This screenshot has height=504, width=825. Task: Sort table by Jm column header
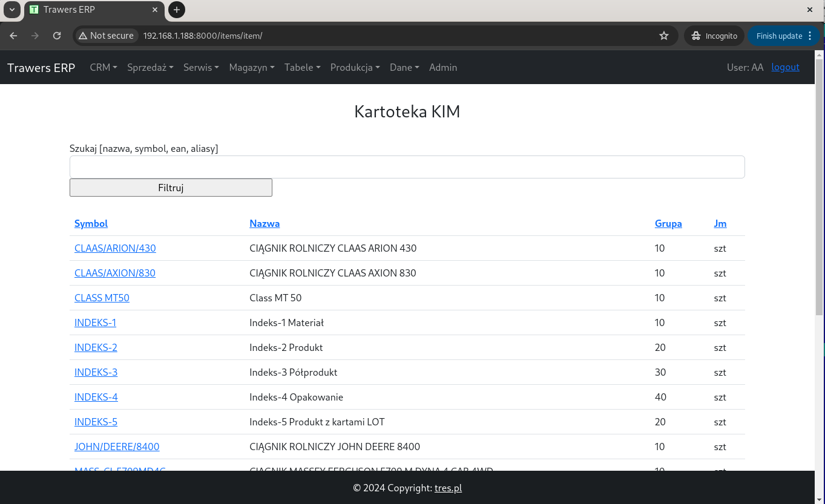[x=720, y=223]
